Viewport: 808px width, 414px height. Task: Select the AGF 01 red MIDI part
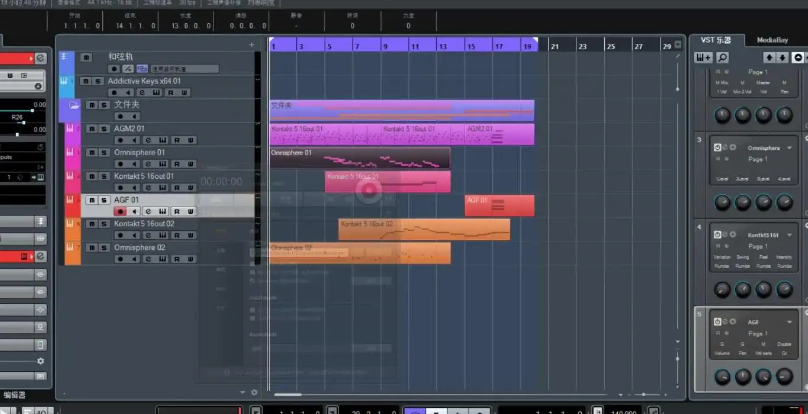click(499, 206)
